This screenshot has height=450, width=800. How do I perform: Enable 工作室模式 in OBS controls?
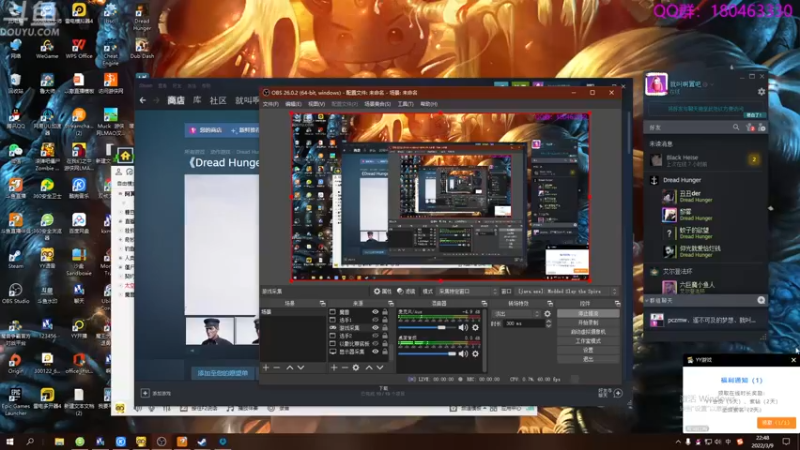pyautogui.click(x=588, y=341)
